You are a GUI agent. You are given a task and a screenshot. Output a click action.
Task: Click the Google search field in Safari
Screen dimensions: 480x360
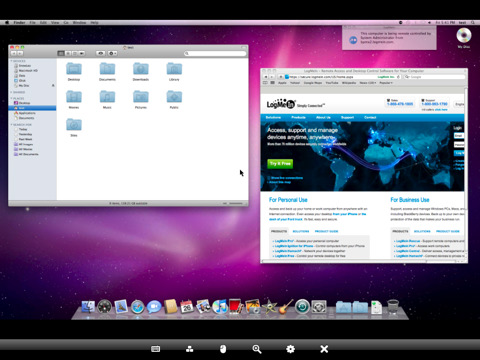coord(435,77)
